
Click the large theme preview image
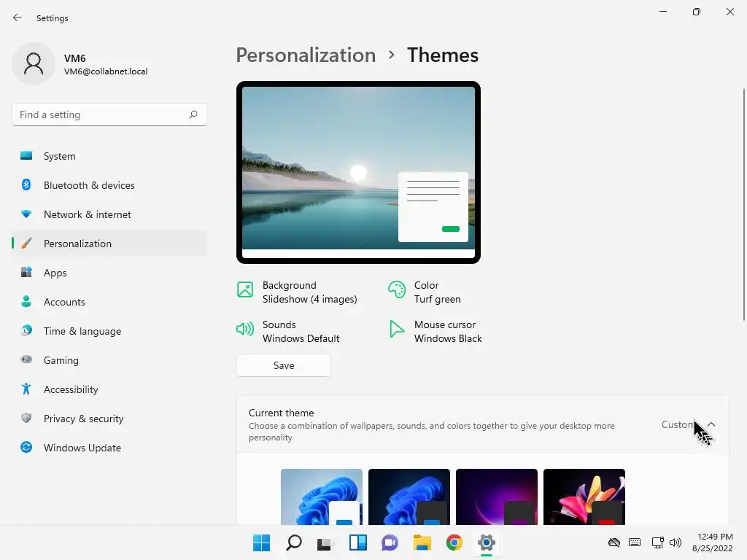[358, 172]
